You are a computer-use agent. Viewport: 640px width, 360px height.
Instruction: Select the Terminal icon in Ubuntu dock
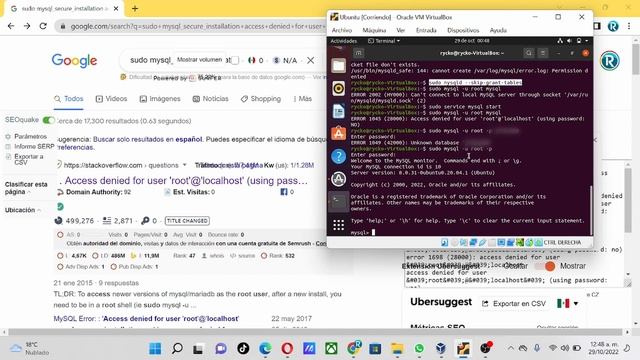[338, 202]
